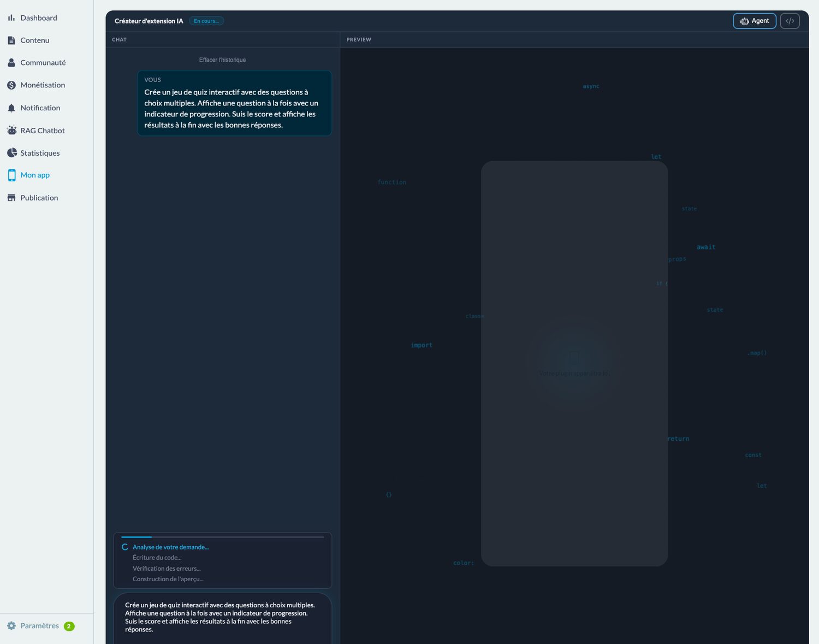Select the Notification label
The height and width of the screenshot is (644, 819).
click(x=40, y=108)
